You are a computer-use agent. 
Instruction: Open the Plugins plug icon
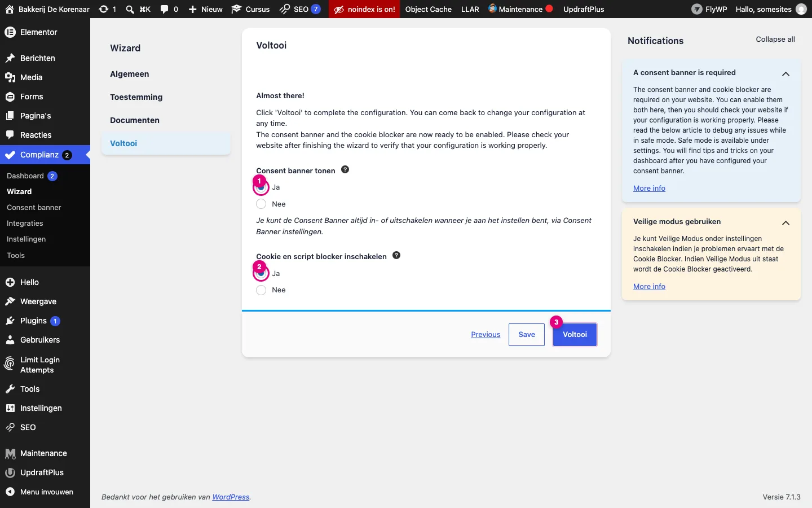(10, 321)
